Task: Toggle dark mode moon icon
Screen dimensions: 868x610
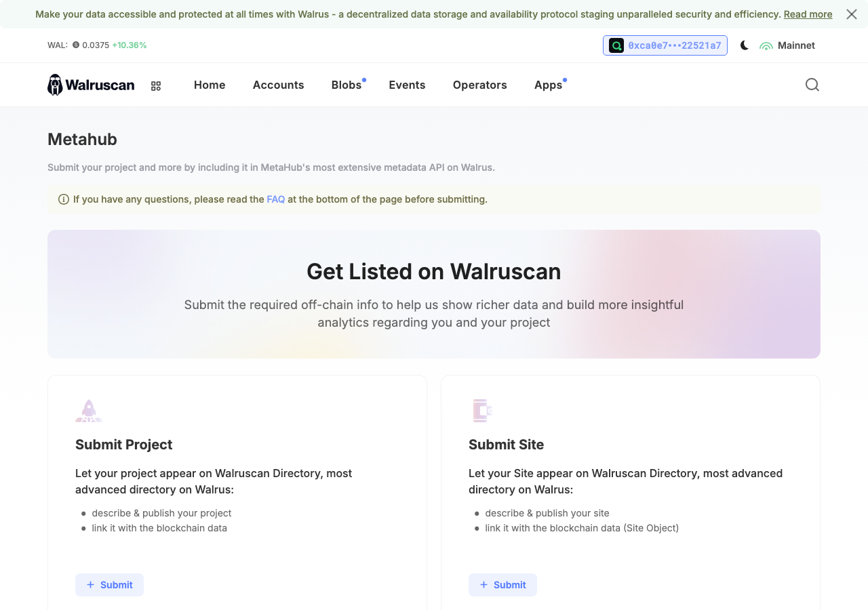Action: pos(745,45)
